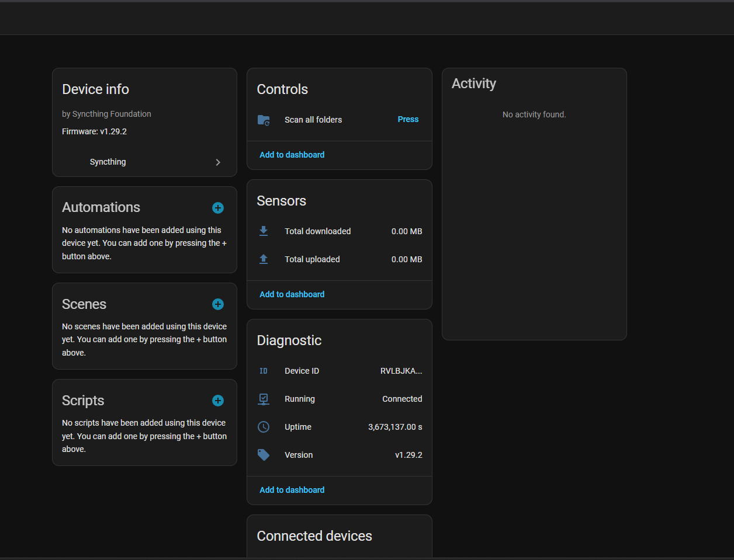Open the Running connectivity entity label
The width and height of the screenshot is (734, 560).
click(300, 399)
